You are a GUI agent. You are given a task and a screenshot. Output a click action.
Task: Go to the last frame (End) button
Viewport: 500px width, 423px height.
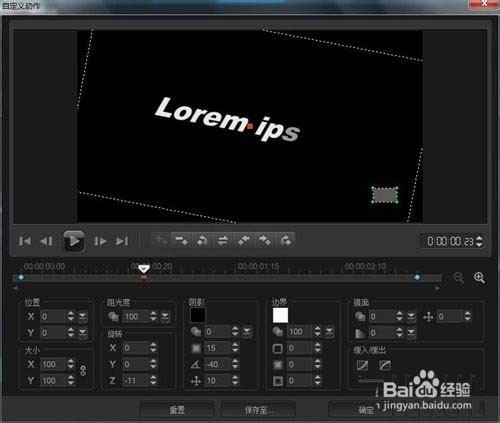pyautogui.click(x=122, y=241)
